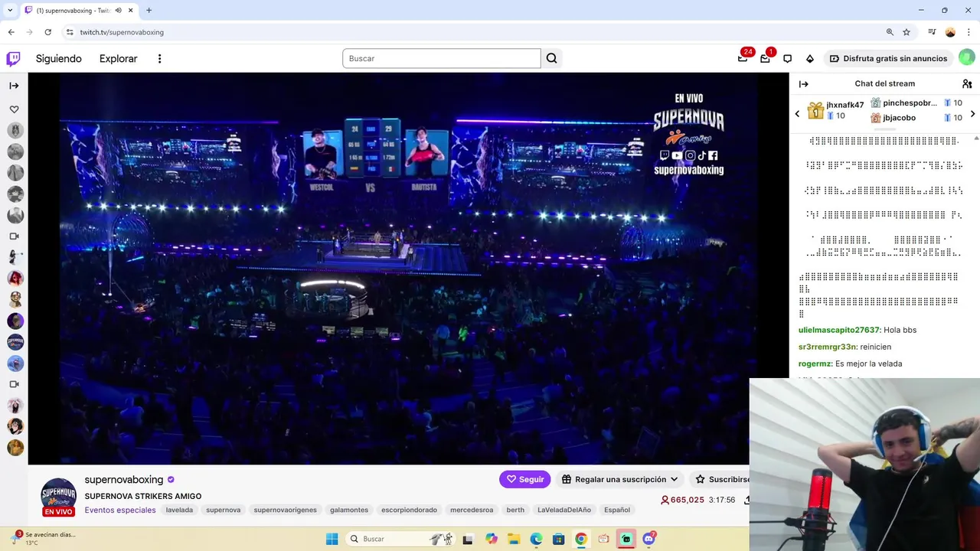This screenshot has height=551, width=980.
Task: Click the LaVeladaDelAño tag
Action: 564,510
